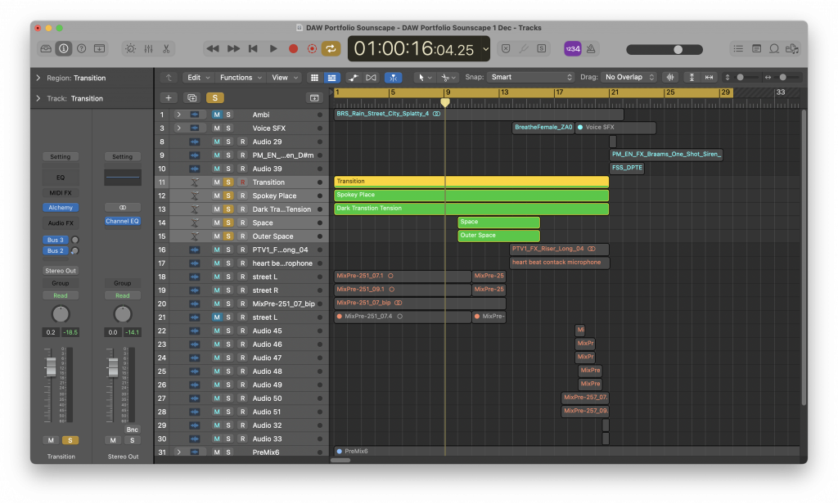Toggle the Metronome icon
Image resolution: width=838 pixels, height=504 pixels.
(x=591, y=48)
